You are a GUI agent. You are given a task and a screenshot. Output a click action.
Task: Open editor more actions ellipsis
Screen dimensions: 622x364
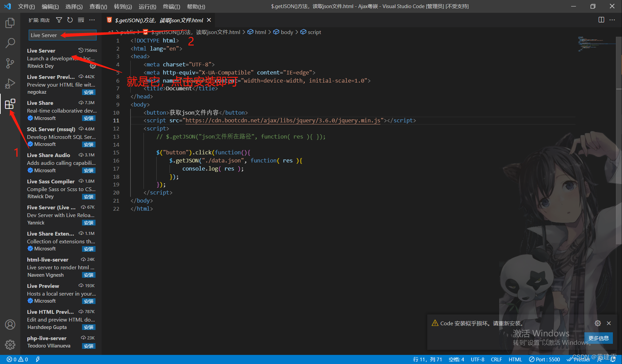click(x=612, y=20)
